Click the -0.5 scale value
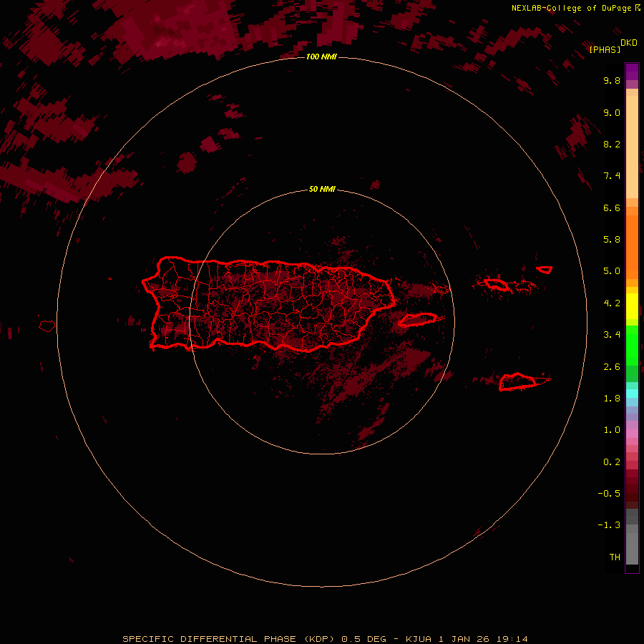The width and height of the screenshot is (644, 644). 609,493
